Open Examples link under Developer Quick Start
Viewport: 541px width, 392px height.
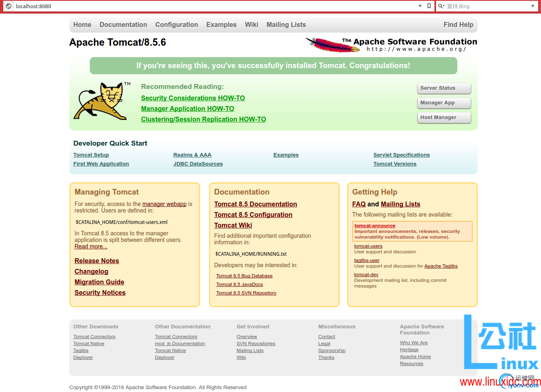click(286, 155)
